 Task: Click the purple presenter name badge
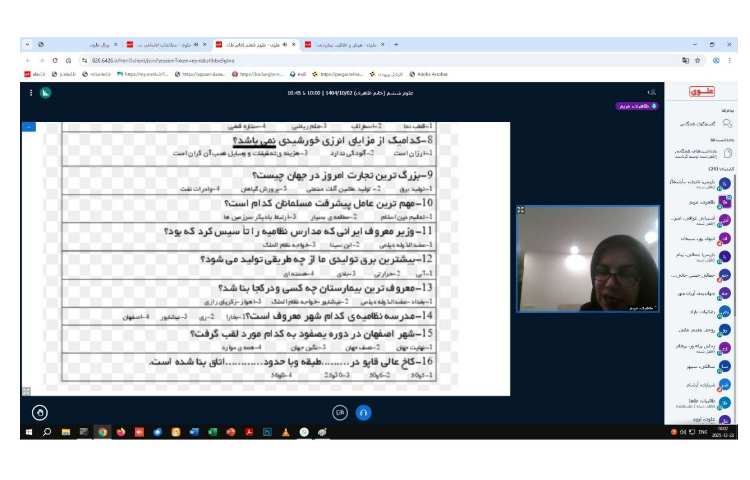coord(636,105)
